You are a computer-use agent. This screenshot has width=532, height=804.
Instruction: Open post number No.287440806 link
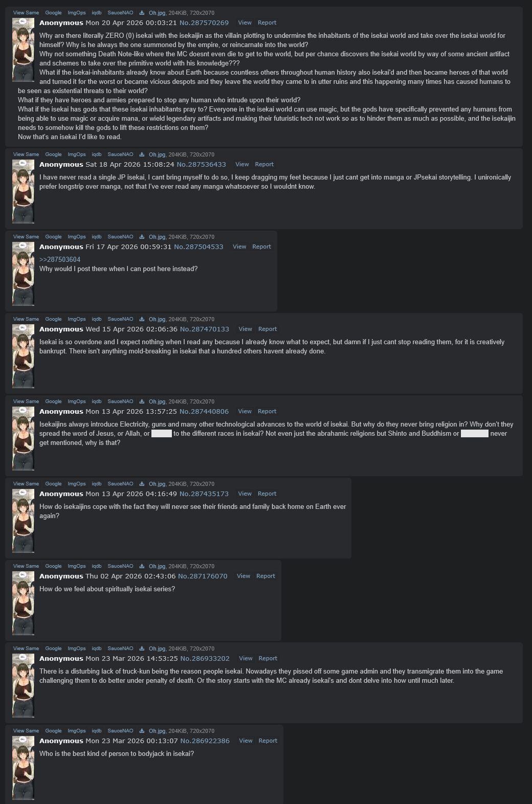click(x=204, y=411)
